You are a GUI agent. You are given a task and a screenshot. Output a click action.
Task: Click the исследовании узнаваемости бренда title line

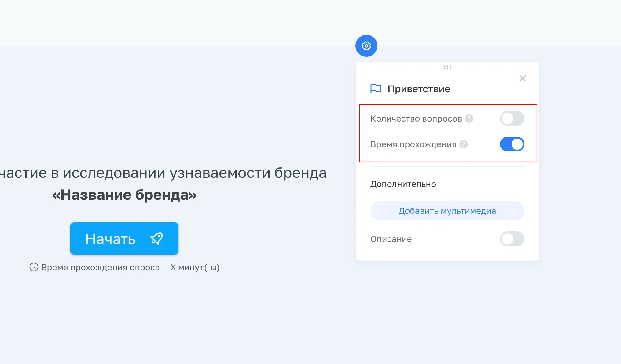[x=163, y=173]
